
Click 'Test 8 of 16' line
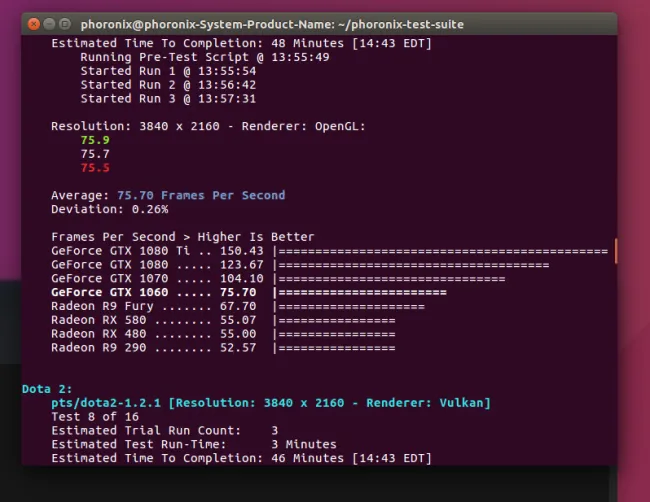[x=95, y=417]
